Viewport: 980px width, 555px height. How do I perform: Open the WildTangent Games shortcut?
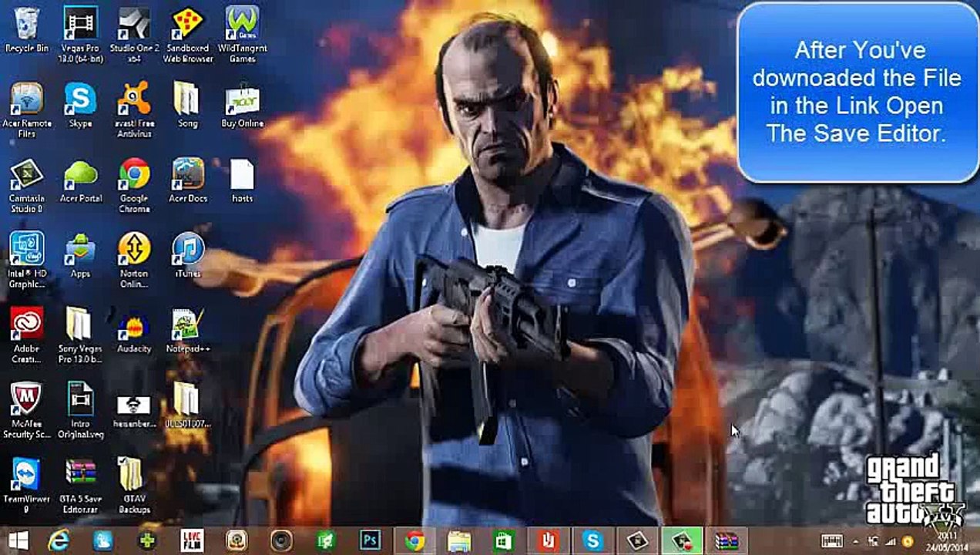[242, 35]
